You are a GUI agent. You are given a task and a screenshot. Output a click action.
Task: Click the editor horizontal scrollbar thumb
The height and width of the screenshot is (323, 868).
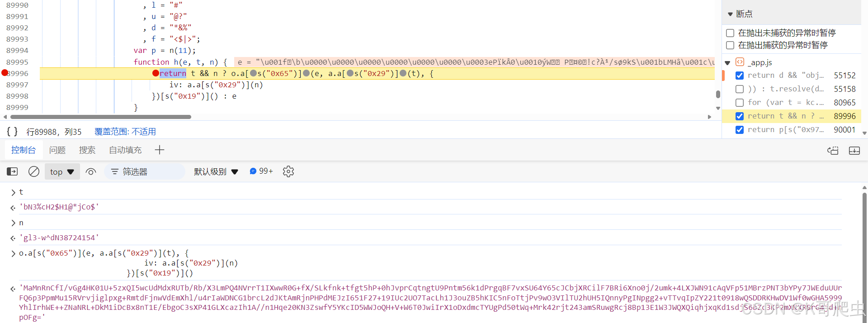(x=100, y=117)
